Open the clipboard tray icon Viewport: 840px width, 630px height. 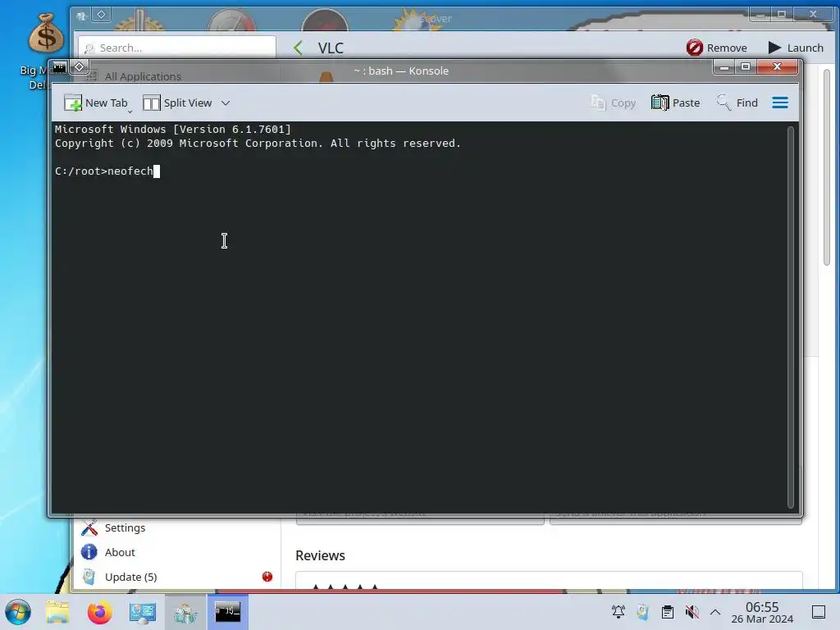coord(668,612)
